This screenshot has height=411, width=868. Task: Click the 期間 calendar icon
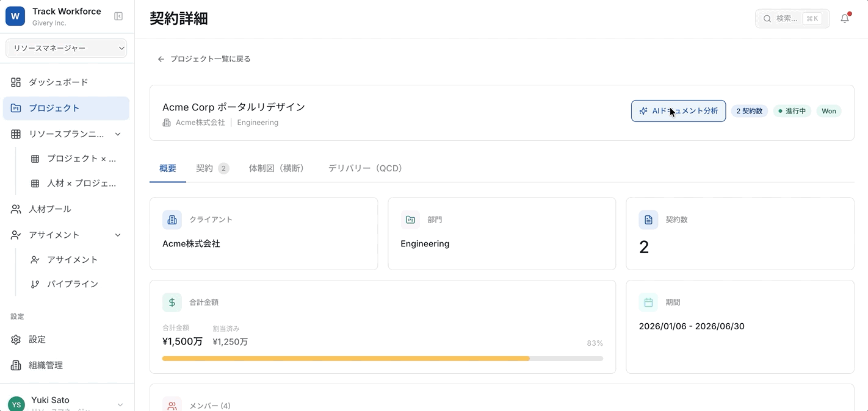[x=648, y=302]
